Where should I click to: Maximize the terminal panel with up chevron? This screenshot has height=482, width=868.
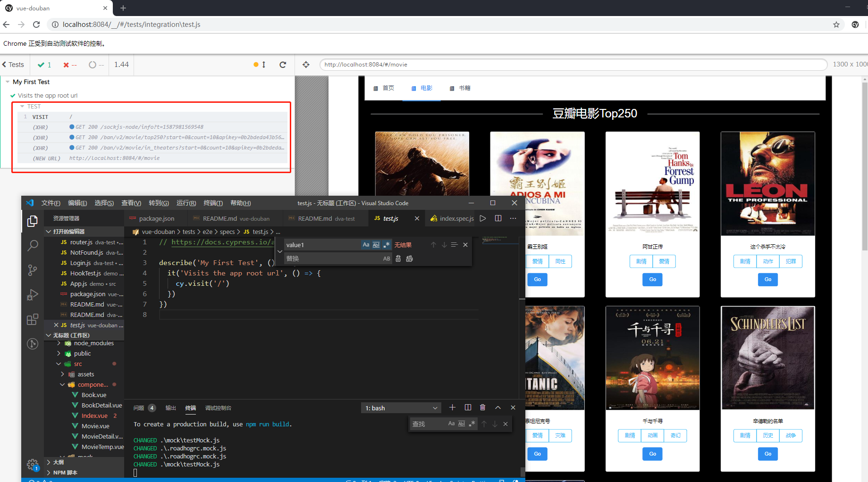[498, 407]
